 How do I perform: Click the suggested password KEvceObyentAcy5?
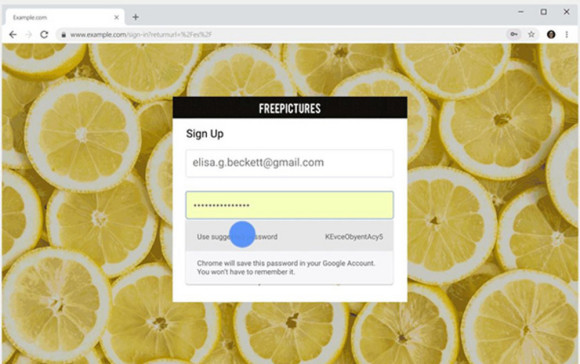pyautogui.click(x=354, y=237)
